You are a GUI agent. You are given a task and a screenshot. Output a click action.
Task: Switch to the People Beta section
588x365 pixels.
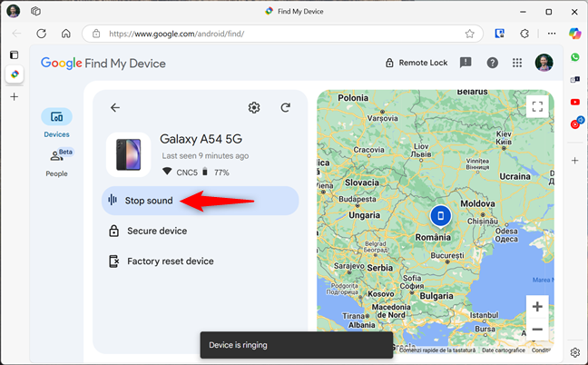pos(56,163)
